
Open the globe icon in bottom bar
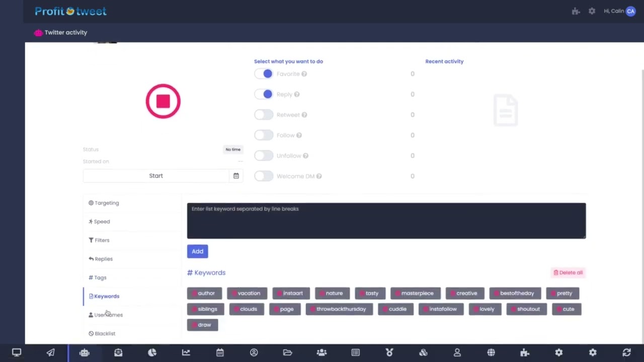(x=491, y=352)
